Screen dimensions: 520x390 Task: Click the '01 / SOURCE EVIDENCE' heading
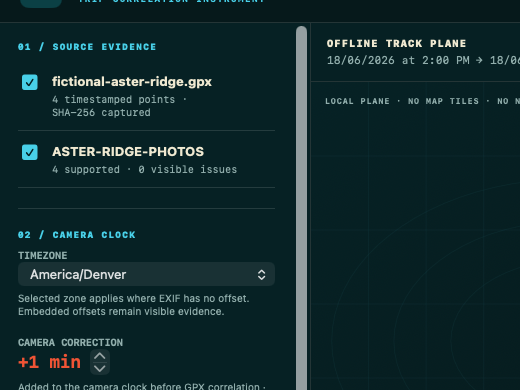[x=87, y=47]
